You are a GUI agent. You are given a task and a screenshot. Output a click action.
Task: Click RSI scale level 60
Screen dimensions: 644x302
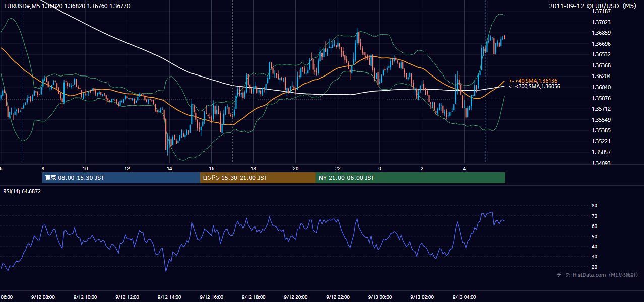[594, 226]
